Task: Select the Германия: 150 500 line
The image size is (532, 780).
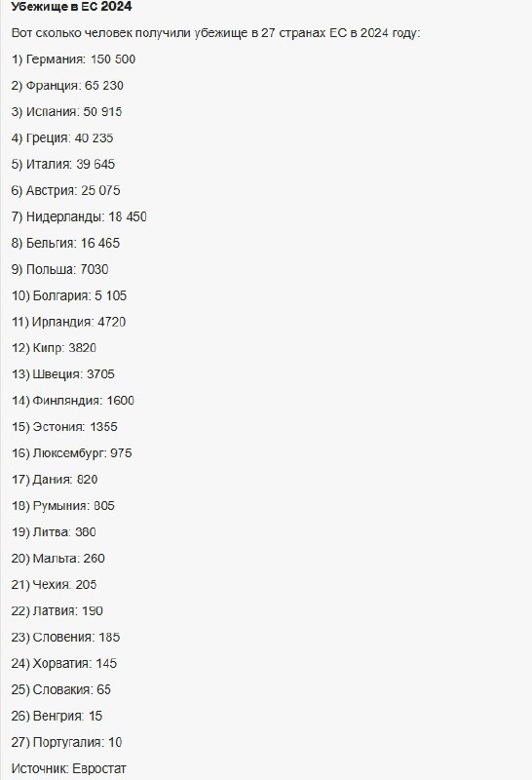Action: click(x=73, y=59)
